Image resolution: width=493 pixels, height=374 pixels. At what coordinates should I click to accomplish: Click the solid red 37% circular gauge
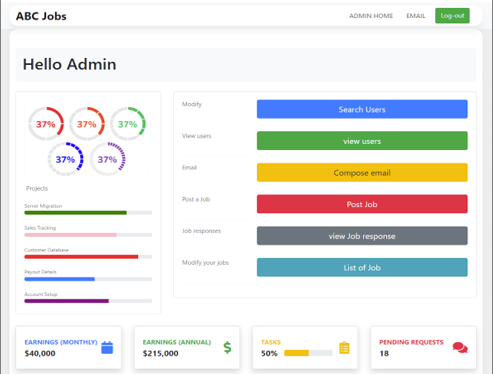coord(46,124)
